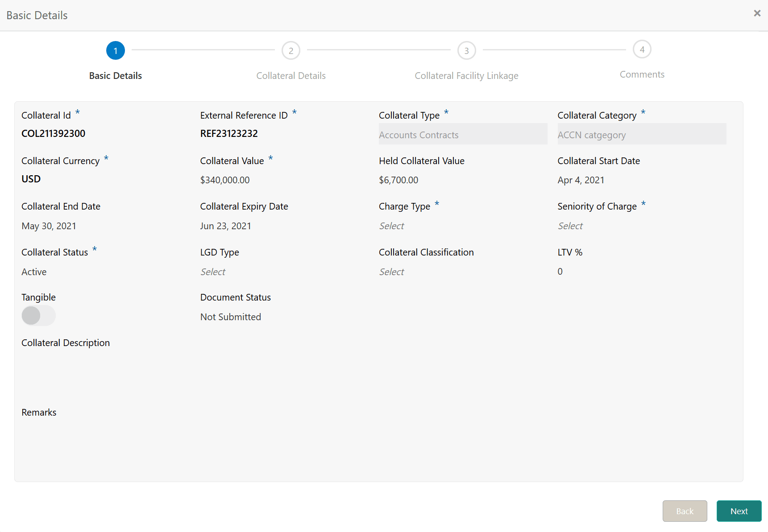768x532 pixels.
Task: Click the Next button
Action: click(739, 511)
